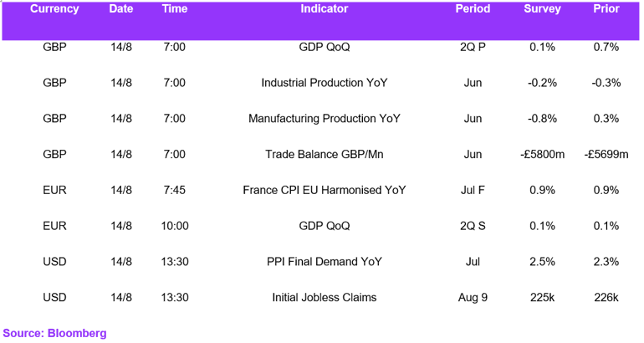Screen dimensions: 644x343
Task: Click France CPI EU Harmonised YoY
Action: [x=324, y=190]
